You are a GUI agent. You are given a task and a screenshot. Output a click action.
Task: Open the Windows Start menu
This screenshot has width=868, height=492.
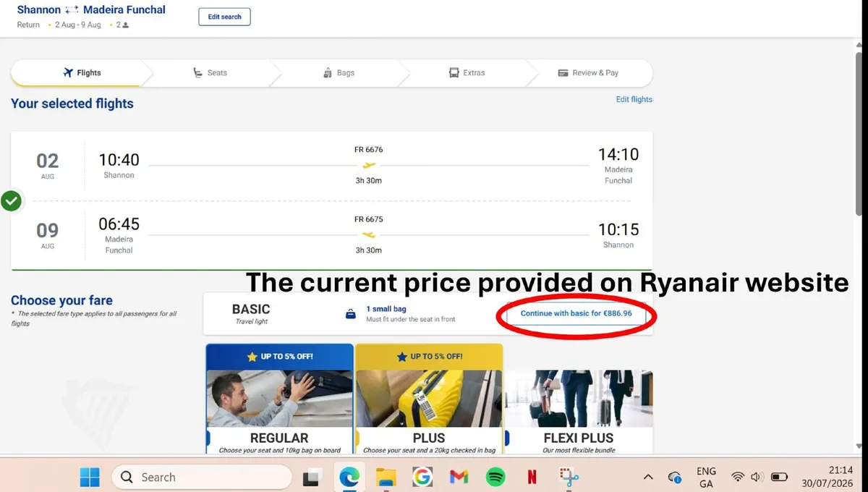click(x=90, y=477)
